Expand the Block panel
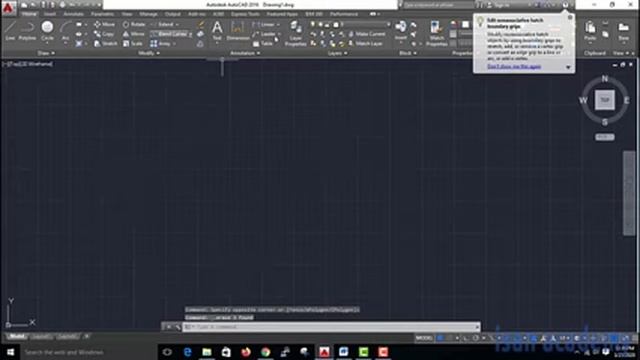The image size is (640, 360). [x=408, y=53]
